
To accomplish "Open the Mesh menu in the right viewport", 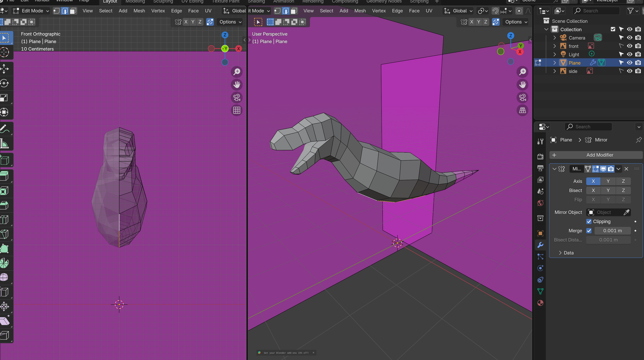I will 360,11.
